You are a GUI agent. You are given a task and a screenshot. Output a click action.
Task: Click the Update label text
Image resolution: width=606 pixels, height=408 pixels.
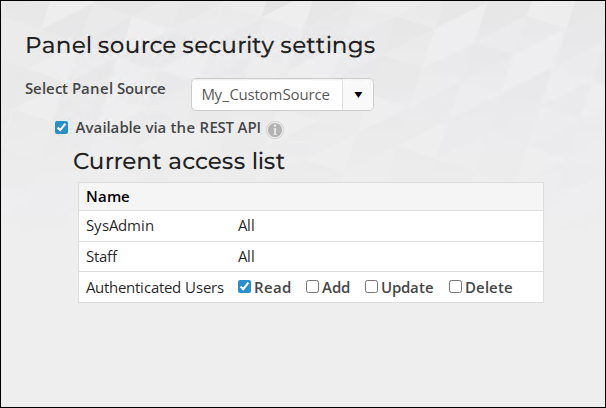point(407,287)
